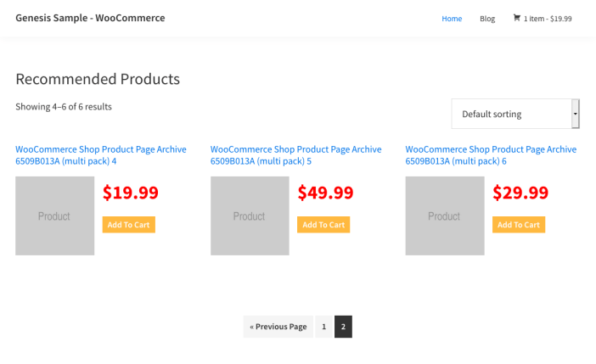Open multi pack 5 product title link
The height and width of the screenshot is (364, 596).
point(295,154)
